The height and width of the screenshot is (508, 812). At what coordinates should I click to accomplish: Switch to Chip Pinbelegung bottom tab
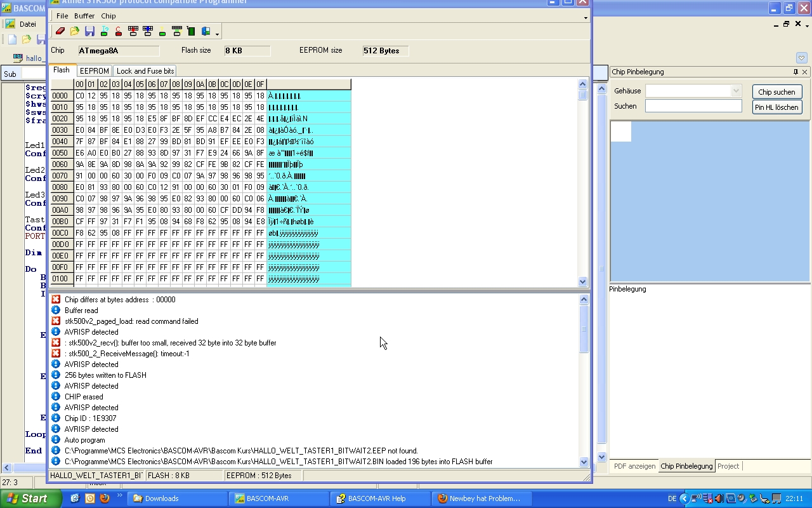(686, 466)
